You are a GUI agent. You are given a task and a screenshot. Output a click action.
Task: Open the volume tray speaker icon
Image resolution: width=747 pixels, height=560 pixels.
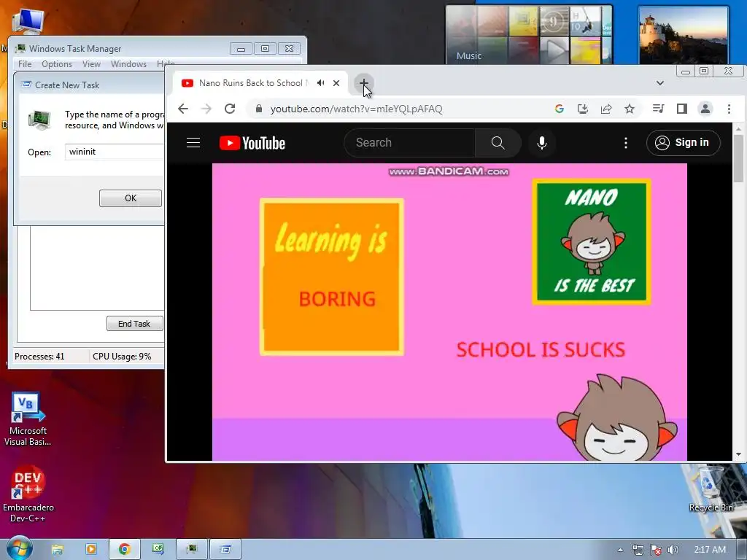pyautogui.click(x=673, y=550)
